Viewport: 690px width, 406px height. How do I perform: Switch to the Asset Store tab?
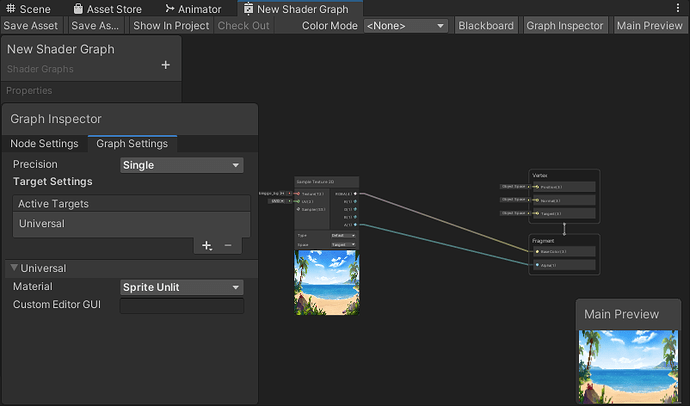(107, 9)
